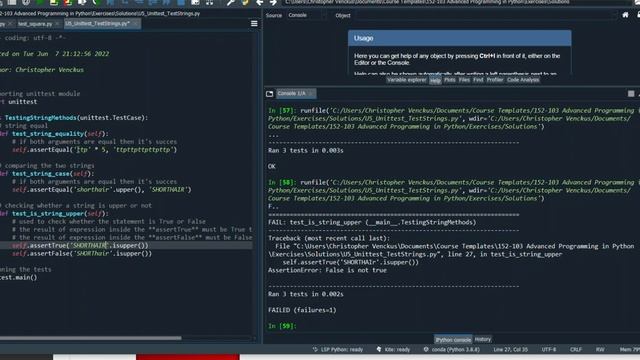Click the TestingStringMethods class declaration line
Viewport: 640px width, 360px height.
click(x=74, y=118)
